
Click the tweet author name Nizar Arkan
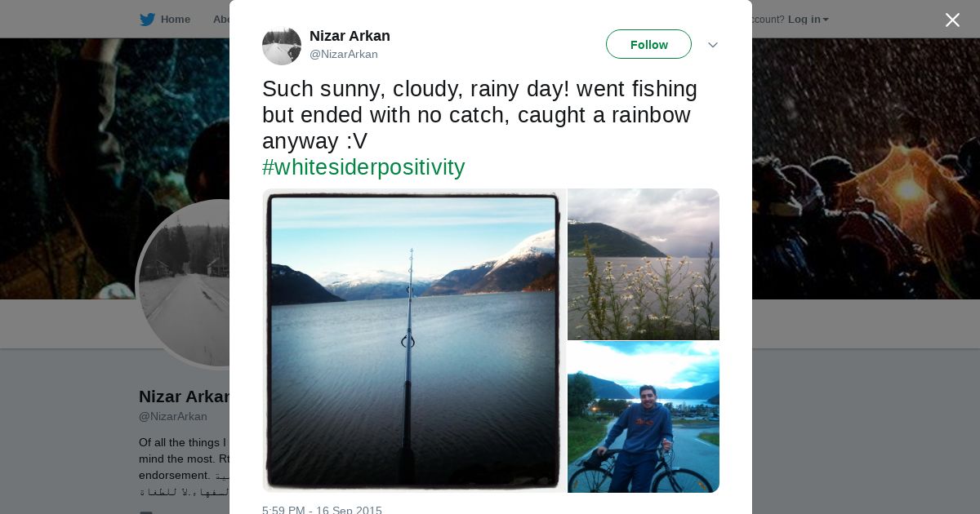(350, 36)
